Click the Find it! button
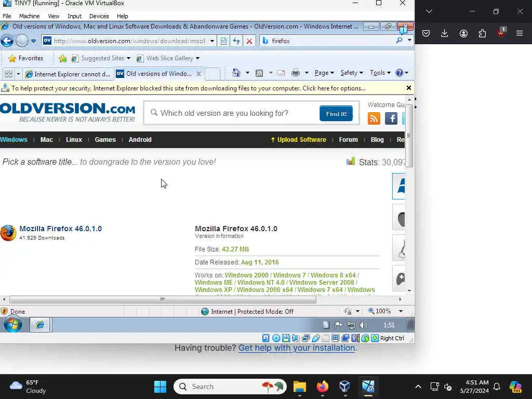Image resolution: width=532 pixels, height=399 pixels. pos(336,113)
